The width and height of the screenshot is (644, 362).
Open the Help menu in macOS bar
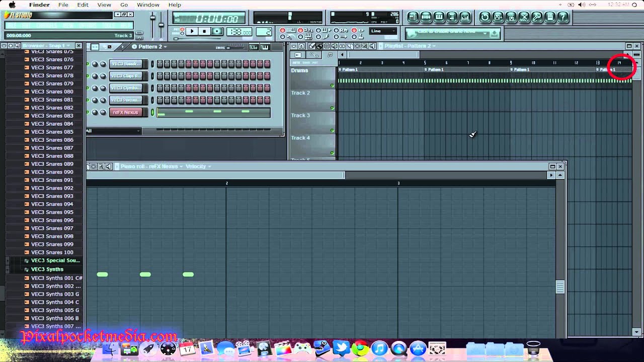coord(175,5)
